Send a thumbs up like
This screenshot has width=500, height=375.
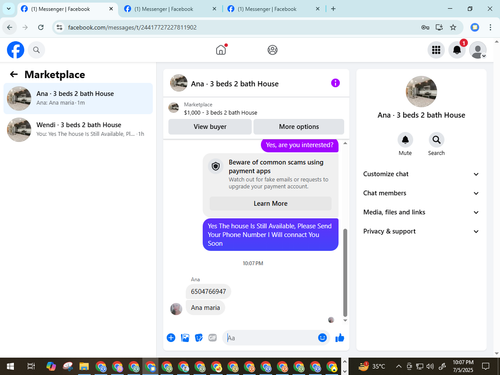(340, 338)
